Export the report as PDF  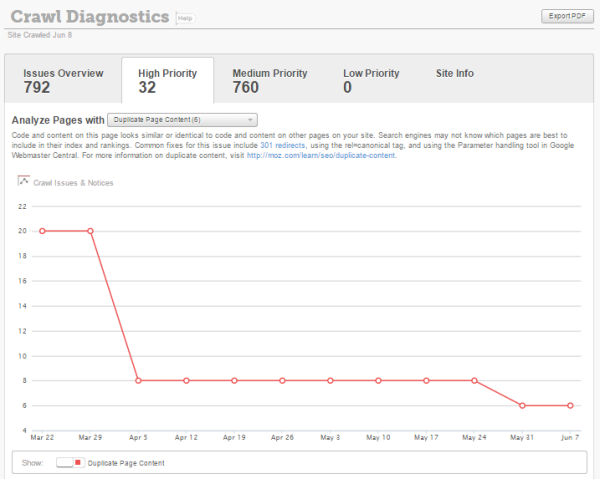coord(567,16)
